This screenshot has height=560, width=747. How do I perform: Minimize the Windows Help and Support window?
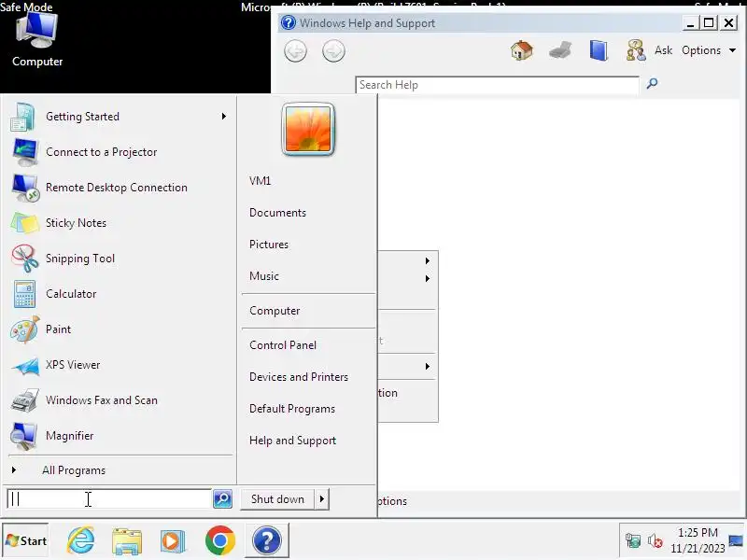(x=690, y=22)
